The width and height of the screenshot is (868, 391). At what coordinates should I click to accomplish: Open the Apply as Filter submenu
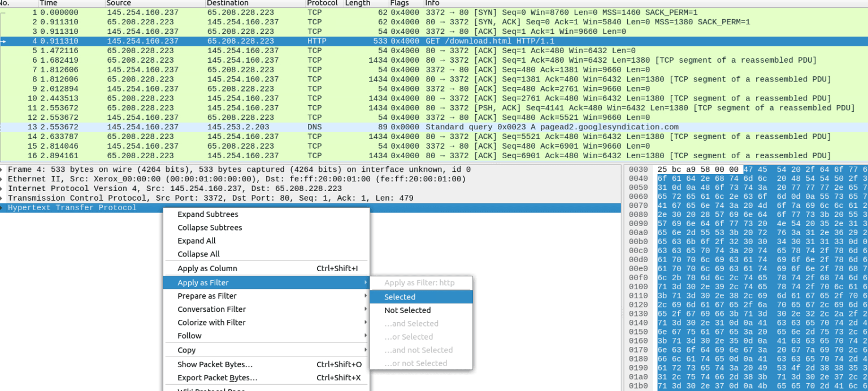(x=266, y=283)
